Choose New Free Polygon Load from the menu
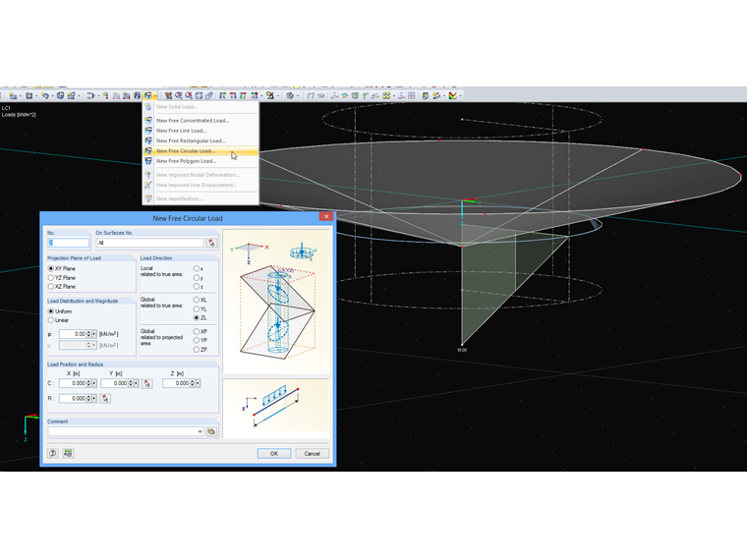This screenshot has height=560, width=747. [201, 161]
